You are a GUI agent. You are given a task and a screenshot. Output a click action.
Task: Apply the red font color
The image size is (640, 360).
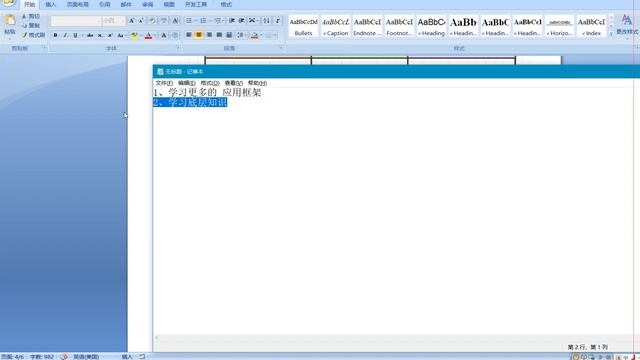click(x=149, y=36)
